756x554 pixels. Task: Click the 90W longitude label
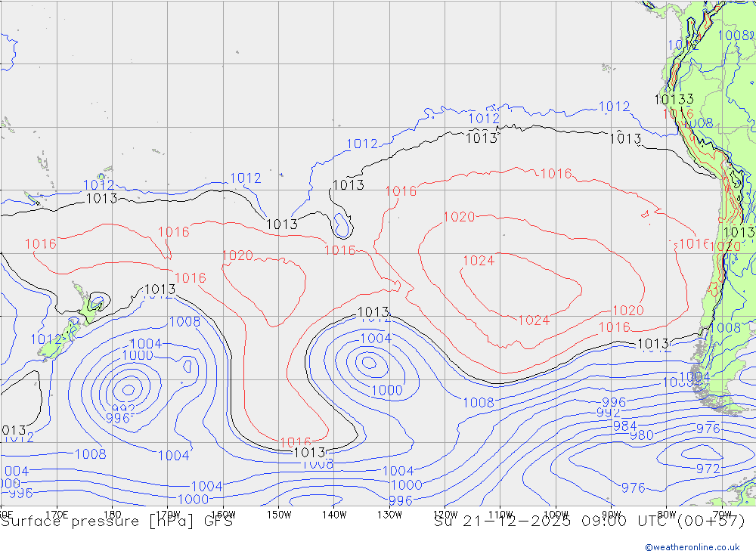612,515
